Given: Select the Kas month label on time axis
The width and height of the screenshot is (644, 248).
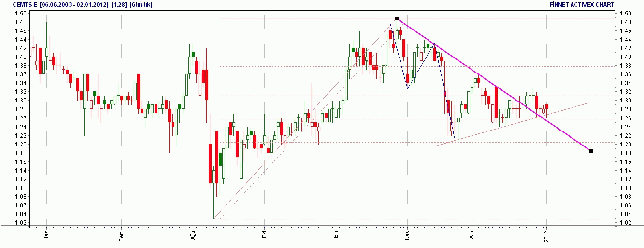Looking at the screenshot, I should tap(407, 236).
